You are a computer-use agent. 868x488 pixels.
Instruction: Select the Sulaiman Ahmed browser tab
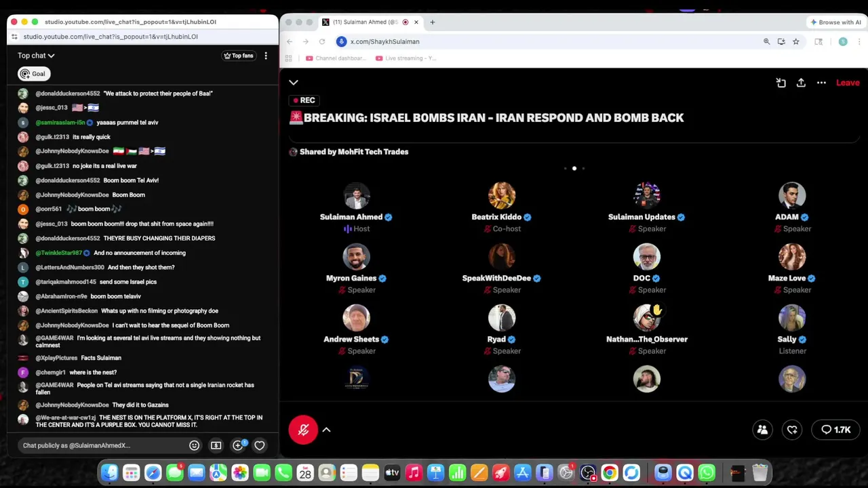pyautogui.click(x=370, y=22)
